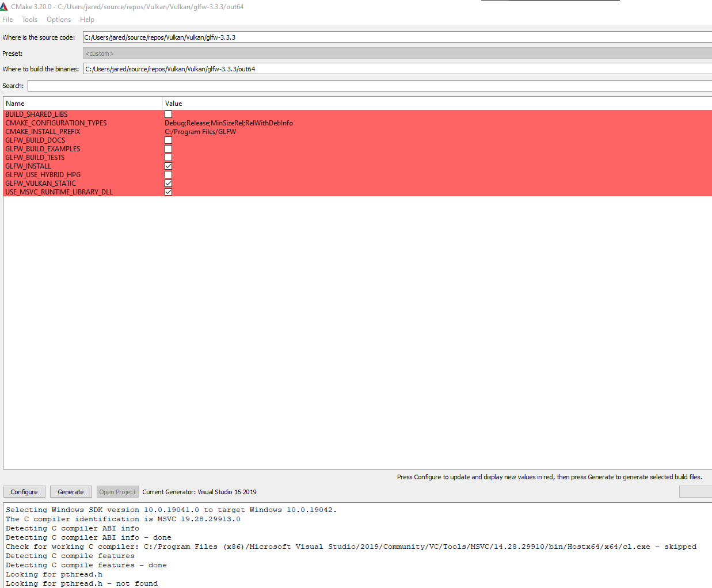Click the Search input field
Screen dimensions: 712x588
point(370,86)
